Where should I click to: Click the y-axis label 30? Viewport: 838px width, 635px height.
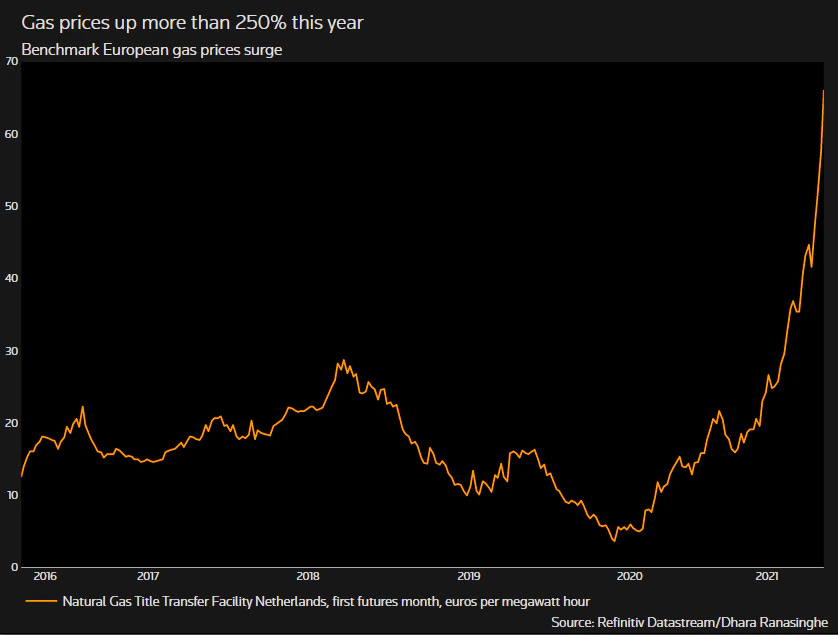point(11,351)
